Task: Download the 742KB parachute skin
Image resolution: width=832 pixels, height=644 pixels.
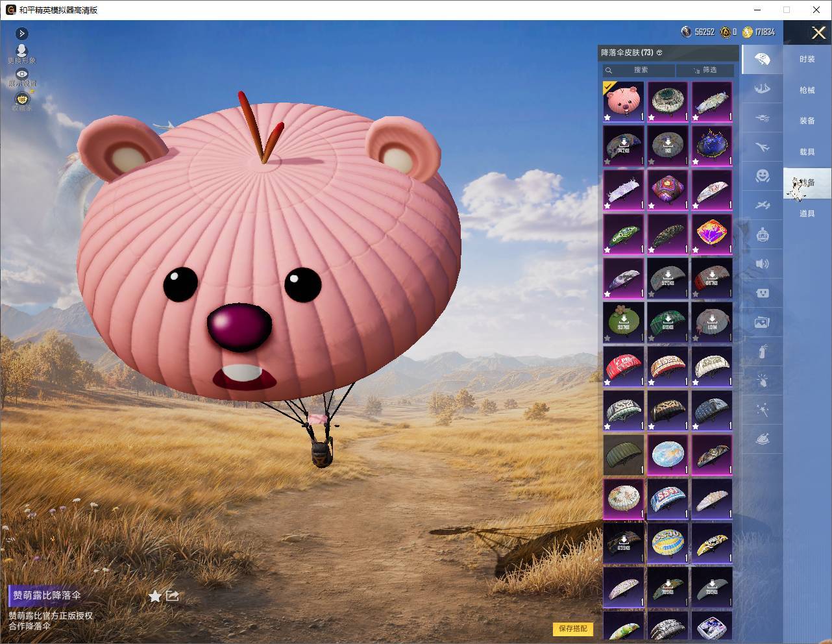Action: [624, 145]
